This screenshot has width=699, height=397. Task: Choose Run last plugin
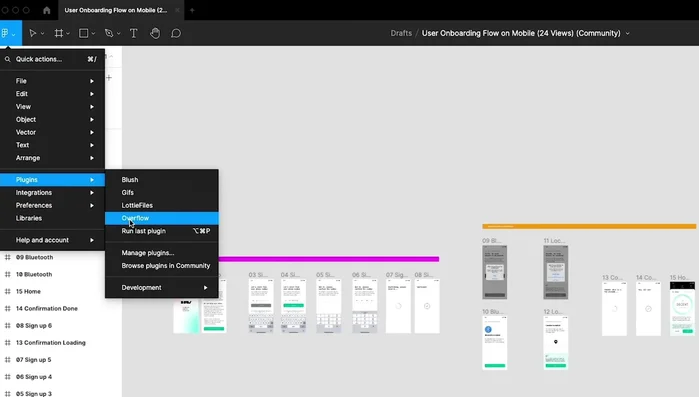(162, 231)
